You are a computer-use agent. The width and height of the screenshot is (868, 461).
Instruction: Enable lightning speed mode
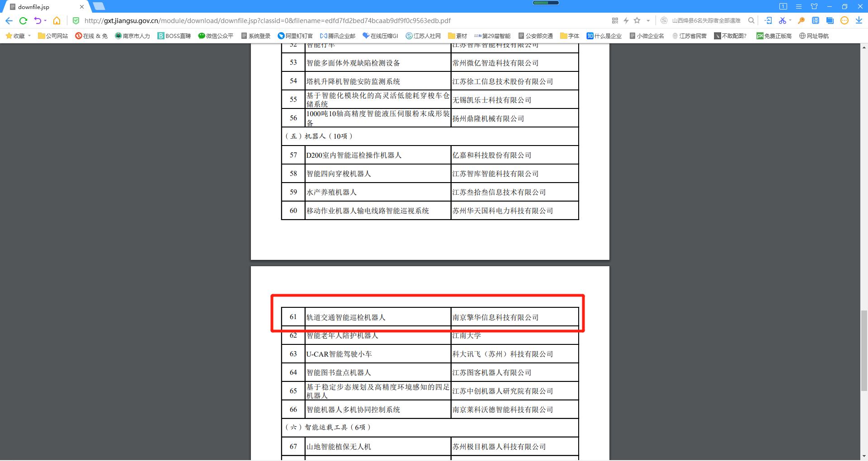click(x=626, y=20)
